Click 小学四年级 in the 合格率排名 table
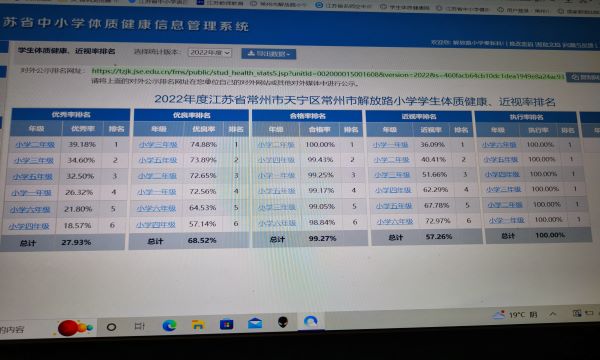Viewport: 600px width, 360px height. [276, 160]
